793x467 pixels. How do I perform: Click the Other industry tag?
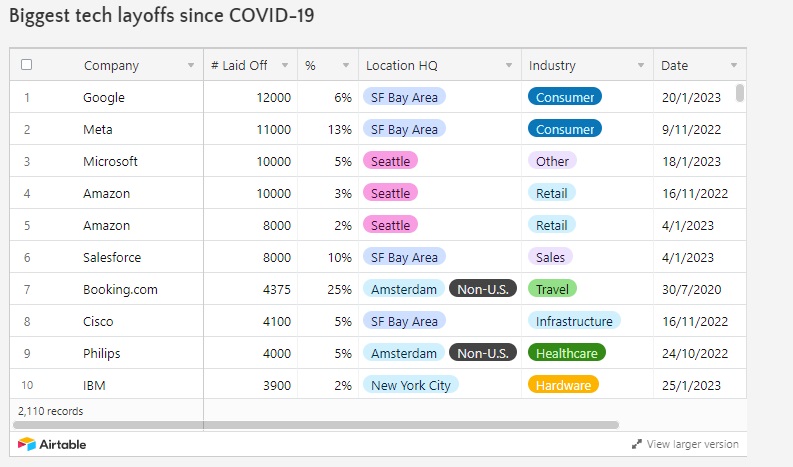click(x=552, y=161)
